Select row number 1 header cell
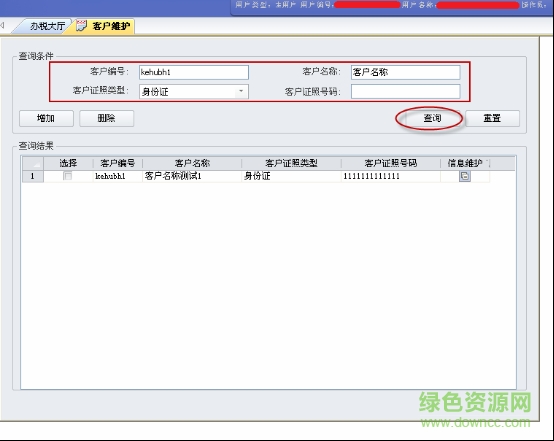Viewport: 554px width, 441px height. point(33,176)
